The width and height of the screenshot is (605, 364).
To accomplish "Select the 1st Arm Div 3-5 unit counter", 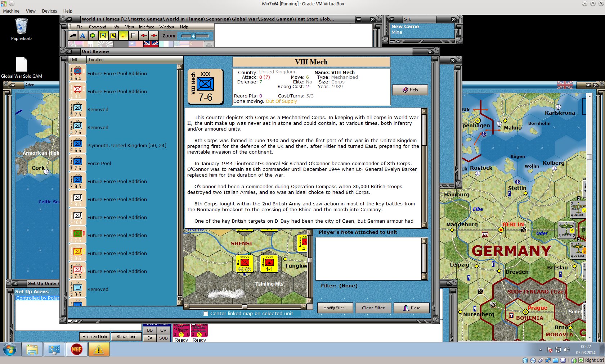I will 77,289.
